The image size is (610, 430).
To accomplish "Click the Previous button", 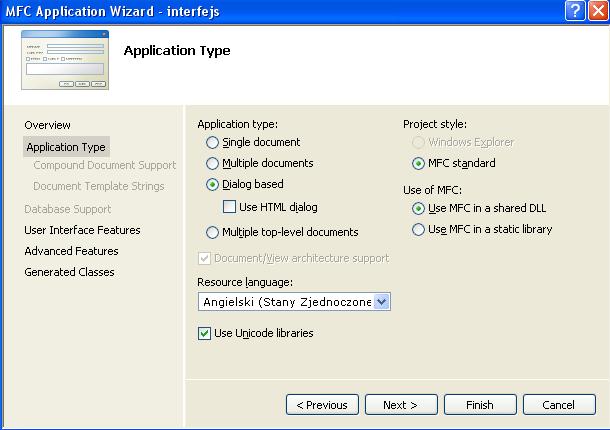I will point(322,405).
